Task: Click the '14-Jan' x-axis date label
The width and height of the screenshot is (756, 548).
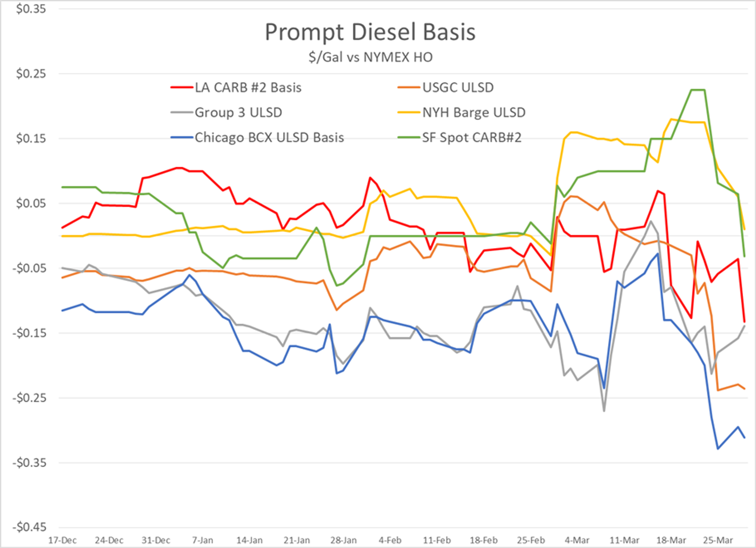Action: pyautogui.click(x=249, y=540)
